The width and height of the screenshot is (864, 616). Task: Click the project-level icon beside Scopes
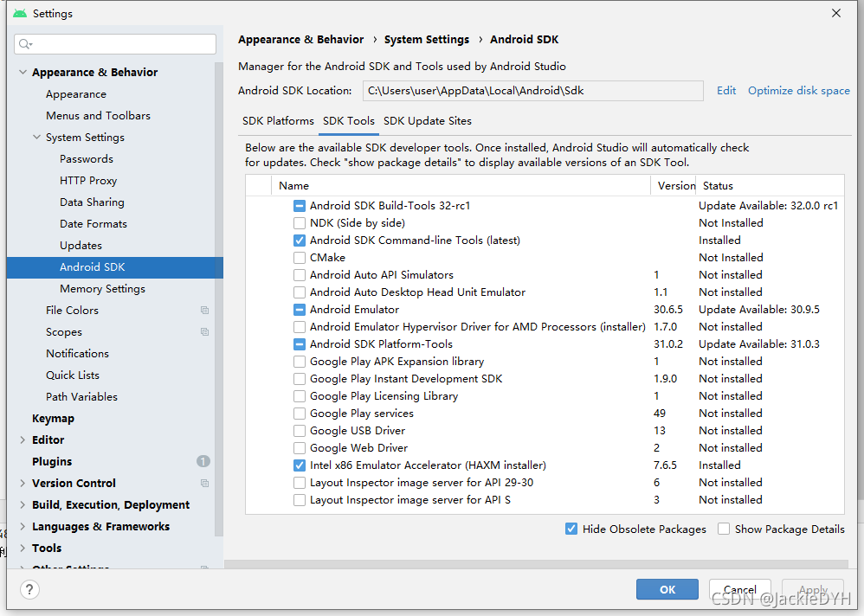coord(204,332)
